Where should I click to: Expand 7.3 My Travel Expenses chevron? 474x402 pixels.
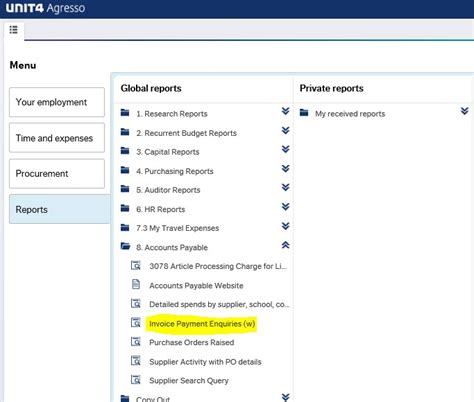pyautogui.click(x=285, y=226)
